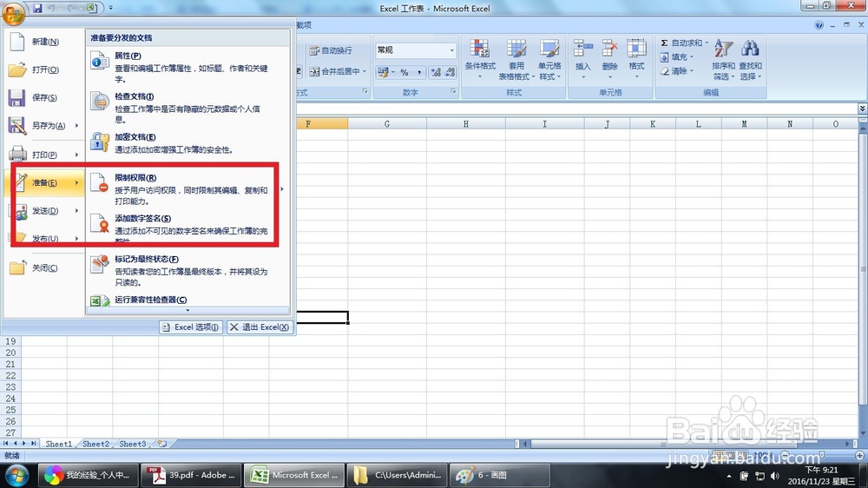Select the Prepare menu item
The width and height of the screenshot is (868, 488).
coord(44,183)
